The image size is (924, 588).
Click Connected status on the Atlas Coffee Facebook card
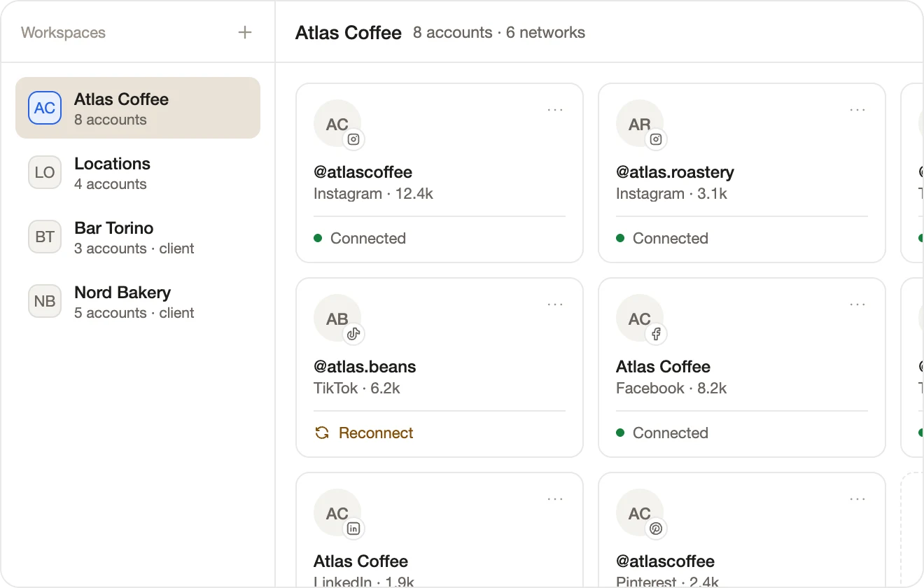662,433
